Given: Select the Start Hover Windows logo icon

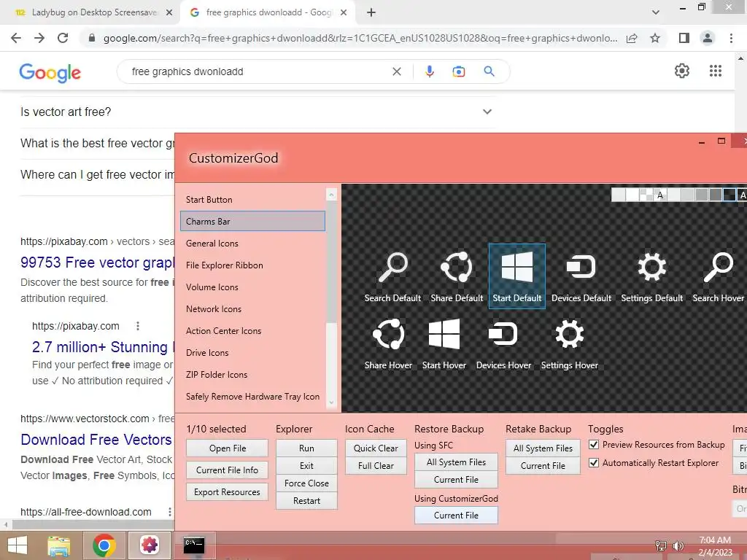Looking at the screenshot, I should (444, 343).
